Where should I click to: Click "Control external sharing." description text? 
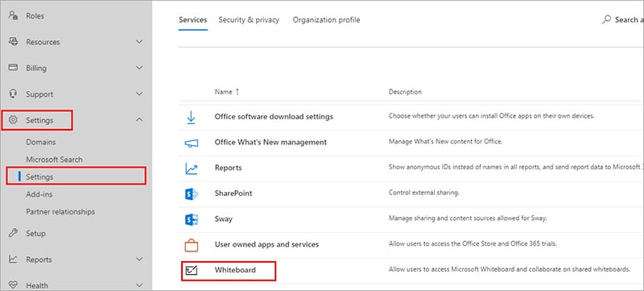coord(424,193)
